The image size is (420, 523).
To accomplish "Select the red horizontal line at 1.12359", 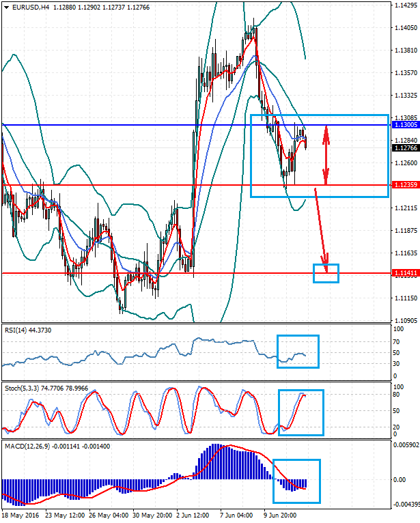I will pyautogui.click(x=137, y=185).
